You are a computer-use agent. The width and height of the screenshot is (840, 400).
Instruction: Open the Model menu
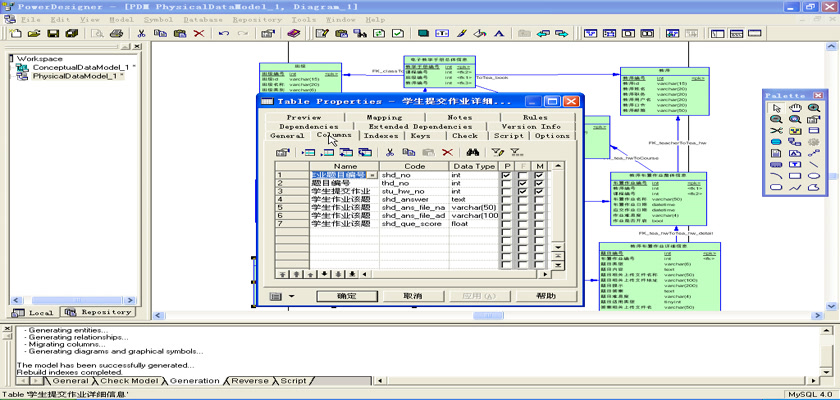point(121,20)
